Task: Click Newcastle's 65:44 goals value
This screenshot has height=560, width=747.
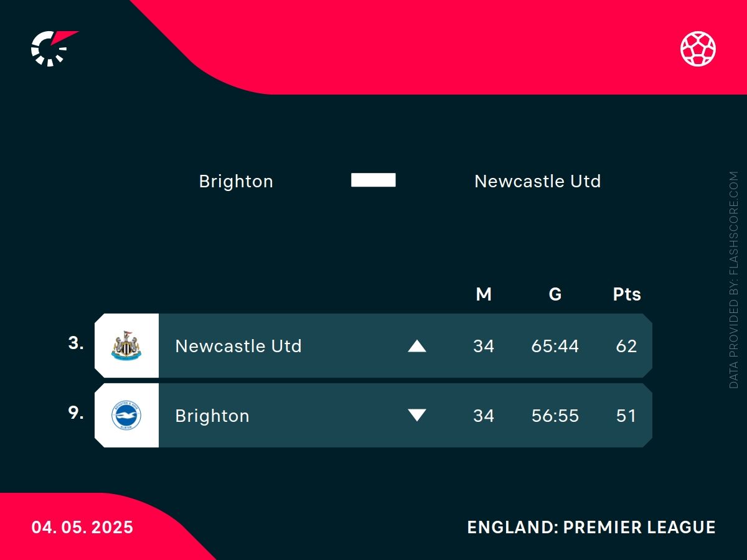Action: click(555, 346)
